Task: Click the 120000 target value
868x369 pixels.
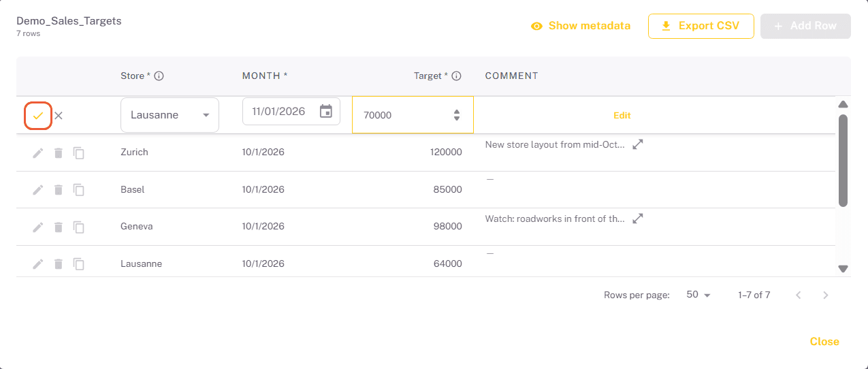Action: 446,153
